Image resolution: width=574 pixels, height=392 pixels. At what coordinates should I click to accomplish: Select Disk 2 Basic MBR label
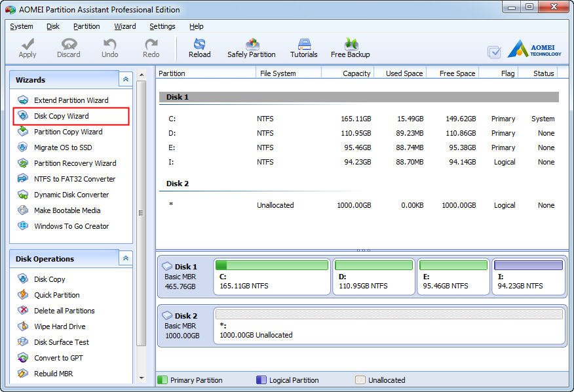[180, 326]
